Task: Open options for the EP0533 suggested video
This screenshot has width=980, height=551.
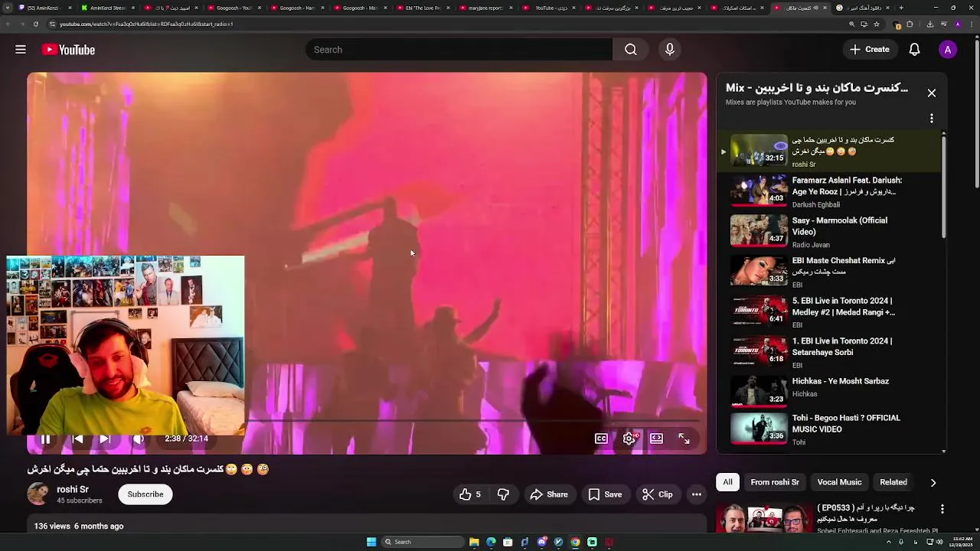Action: (942, 509)
